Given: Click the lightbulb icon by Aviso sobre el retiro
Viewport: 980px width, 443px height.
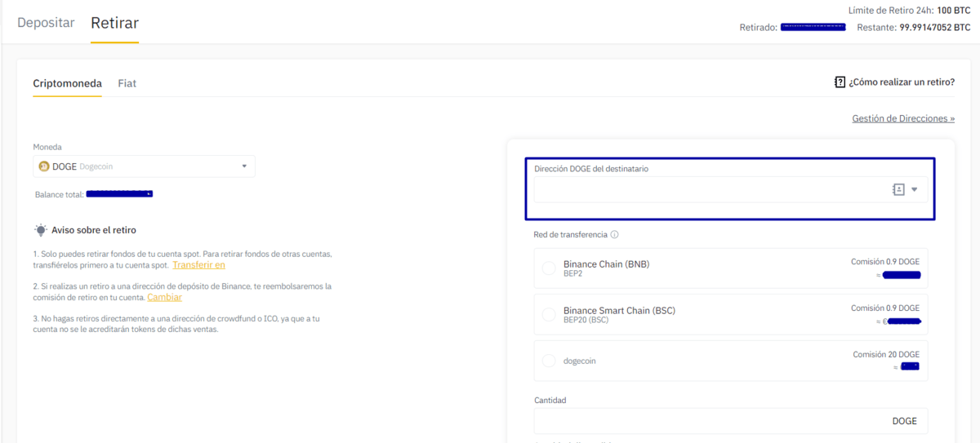Looking at the screenshot, I should coord(41,230).
